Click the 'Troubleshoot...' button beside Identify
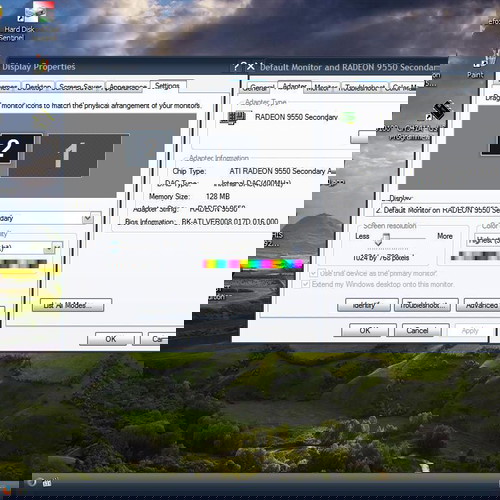The image size is (500, 500). tap(423, 305)
